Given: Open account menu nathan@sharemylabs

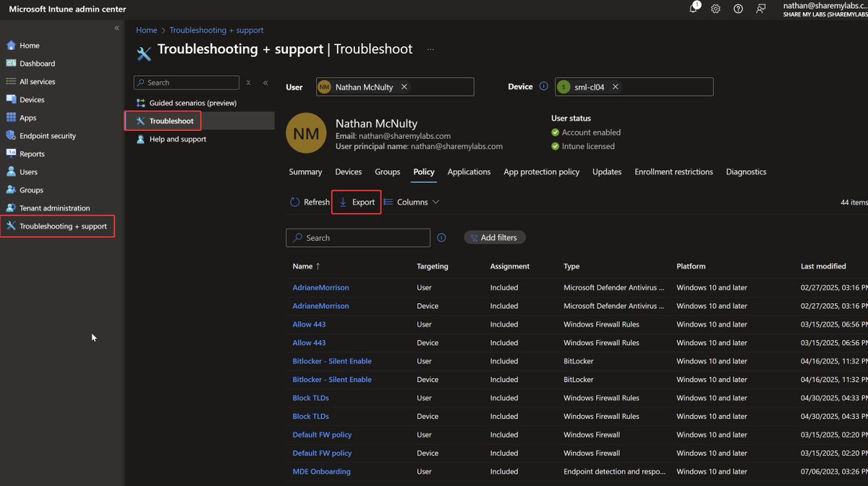Looking at the screenshot, I should 825,9.
